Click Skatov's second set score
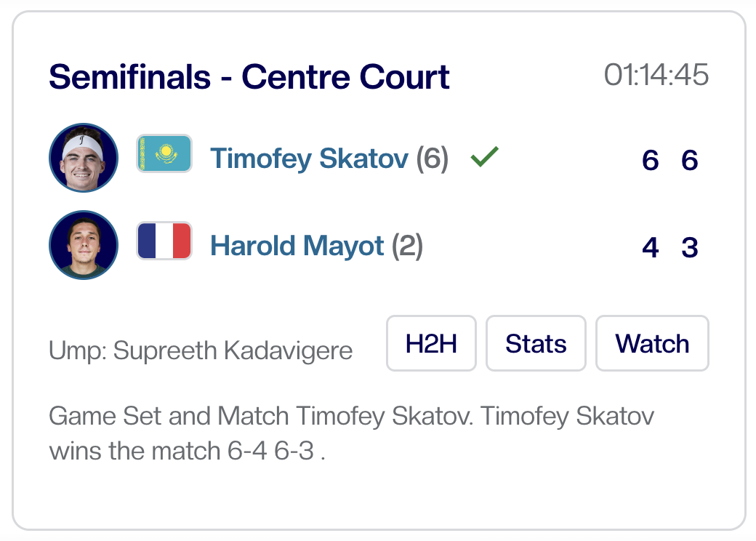The image size is (756, 541). 689,160
